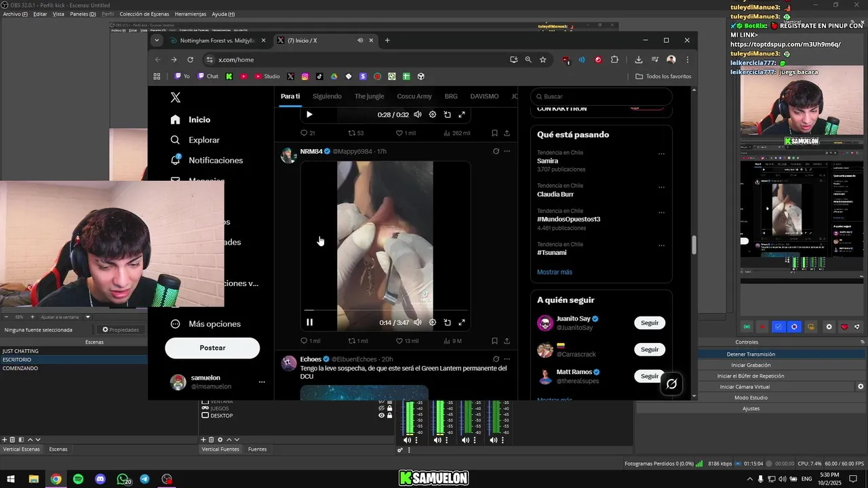Open Instagram bookmark in bookmarks bar

(x=305, y=77)
